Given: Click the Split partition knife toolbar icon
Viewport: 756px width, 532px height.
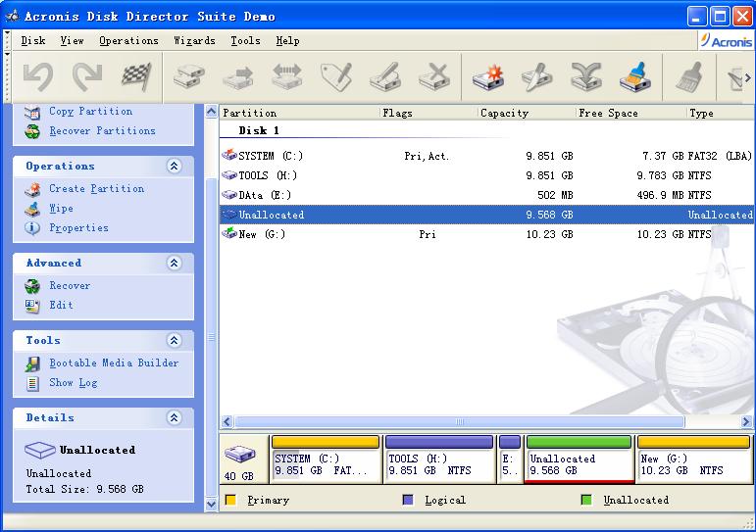Looking at the screenshot, I should 537,77.
